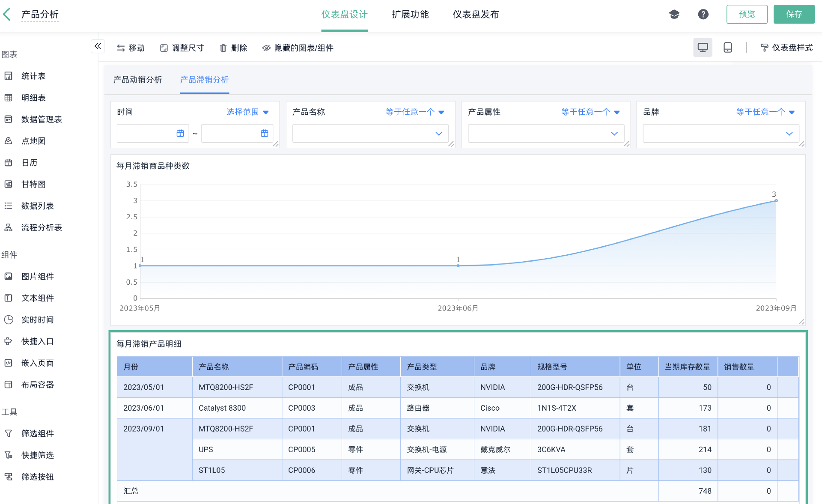822x504 pixels.
Task: Add a 甘特图 chart from sidebar
Action: 33,184
